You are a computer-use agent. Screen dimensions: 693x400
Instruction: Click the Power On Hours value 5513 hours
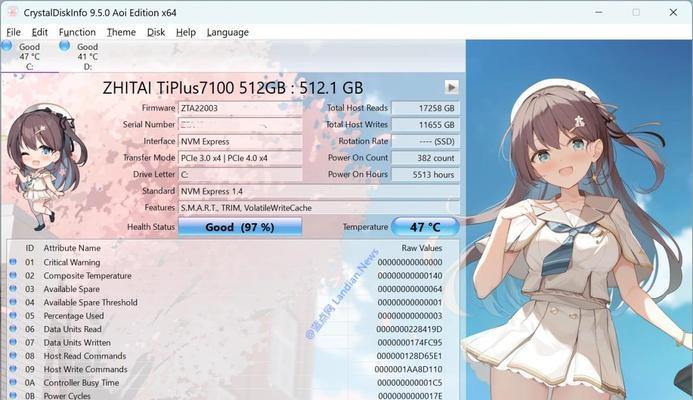coord(425,175)
